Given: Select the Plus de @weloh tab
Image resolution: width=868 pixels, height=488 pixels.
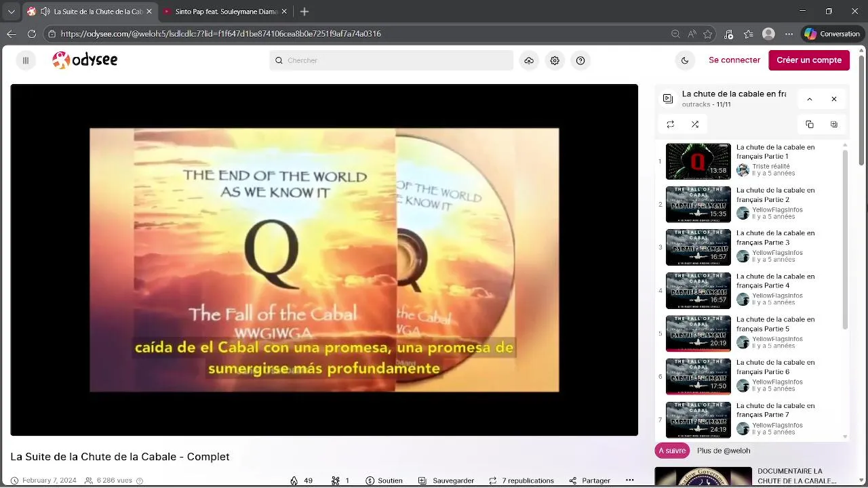Looking at the screenshot, I should [x=724, y=451].
